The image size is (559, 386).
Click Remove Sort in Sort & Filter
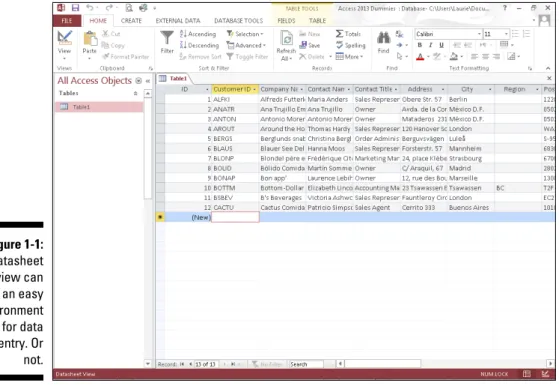(200, 57)
